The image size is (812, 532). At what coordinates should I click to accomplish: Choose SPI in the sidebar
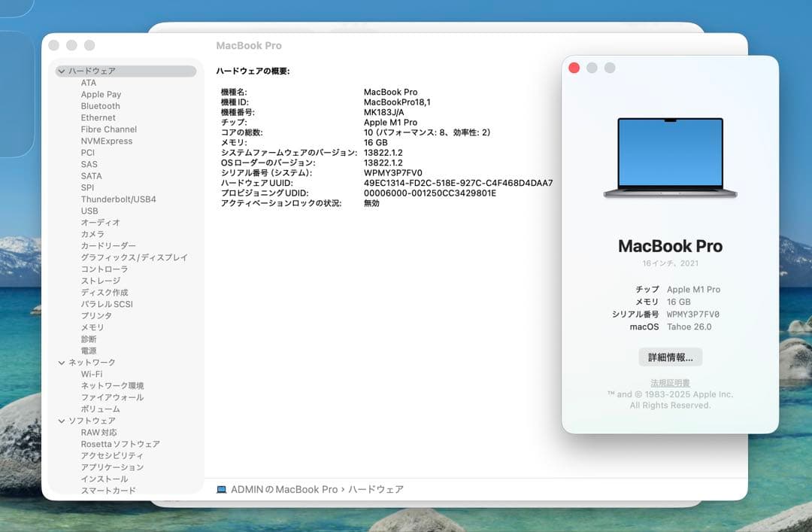click(x=87, y=187)
